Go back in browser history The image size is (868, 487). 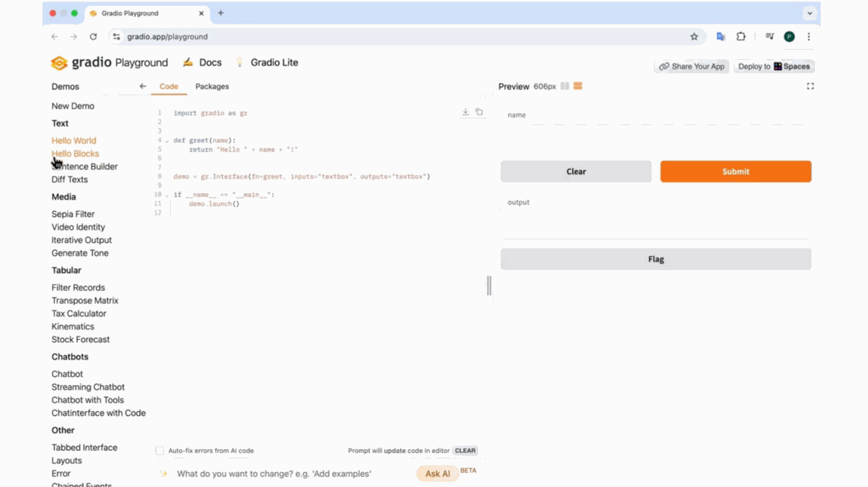pos(54,37)
